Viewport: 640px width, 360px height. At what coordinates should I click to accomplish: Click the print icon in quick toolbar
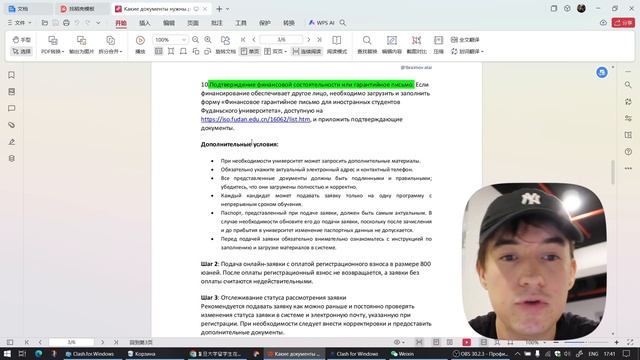click(x=66, y=23)
